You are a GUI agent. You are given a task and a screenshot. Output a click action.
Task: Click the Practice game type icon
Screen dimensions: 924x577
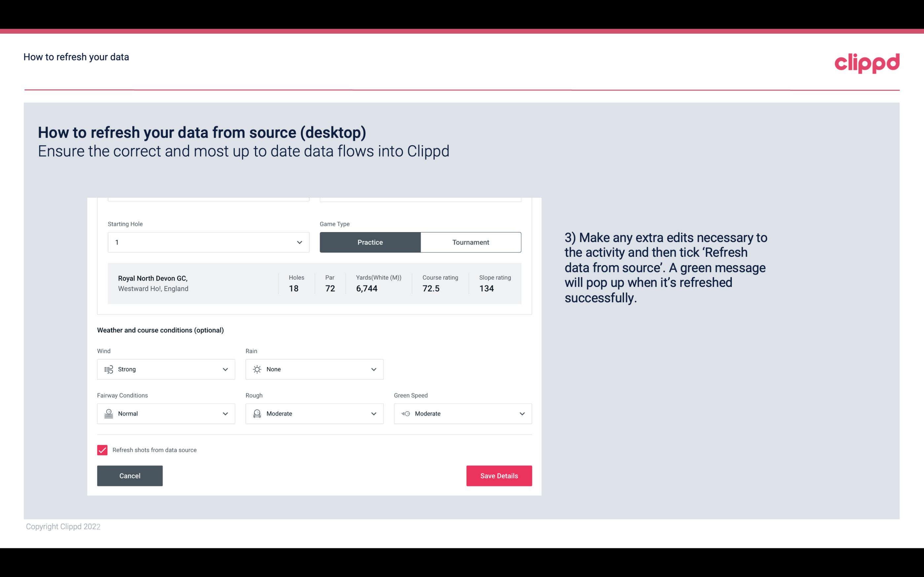pyautogui.click(x=370, y=242)
